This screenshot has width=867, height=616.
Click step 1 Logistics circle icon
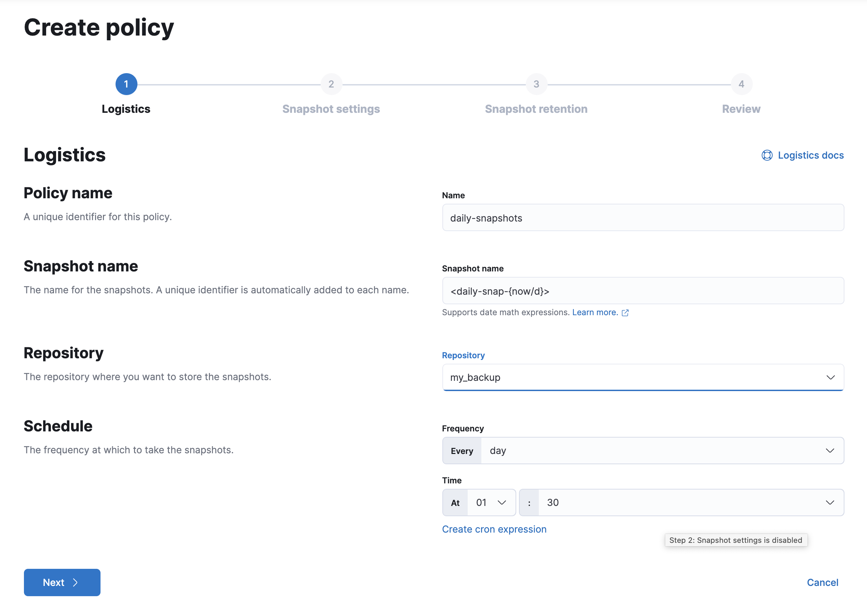pyautogui.click(x=126, y=84)
